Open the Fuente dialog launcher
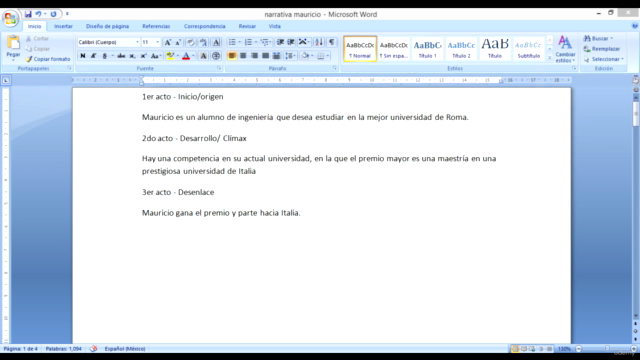640x360 pixels. (x=219, y=69)
